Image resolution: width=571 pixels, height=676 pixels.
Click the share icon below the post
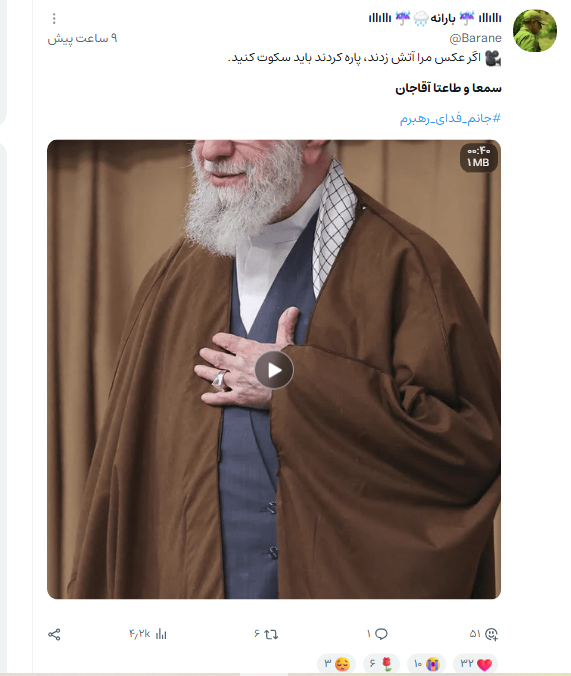click(54, 634)
